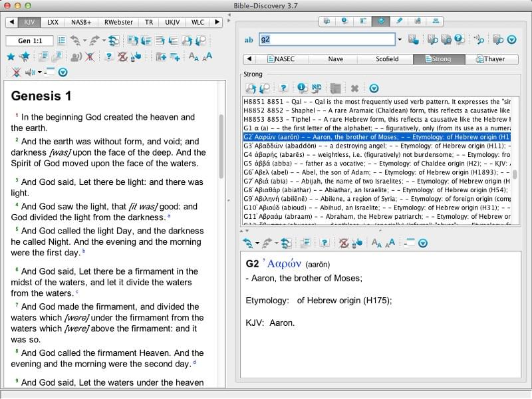Open the search history dropdown next to g2 field
Screen dimensions: 532x399
point(400,40)
